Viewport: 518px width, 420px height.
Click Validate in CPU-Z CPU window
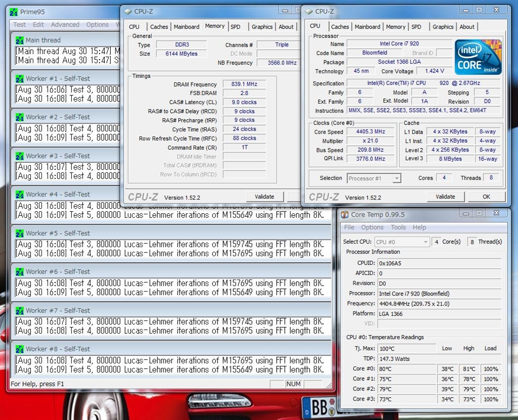tap(445, 197)
